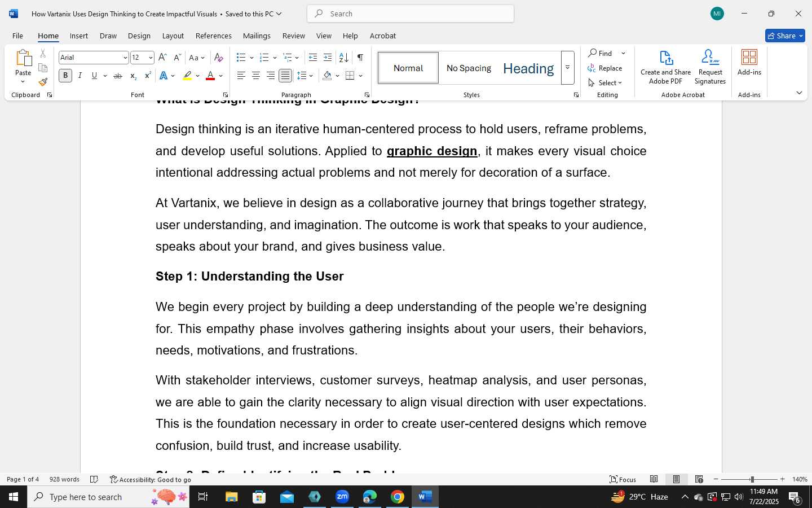Apply strikethrough formatting
812x508 pixels.
coord(118,76)
